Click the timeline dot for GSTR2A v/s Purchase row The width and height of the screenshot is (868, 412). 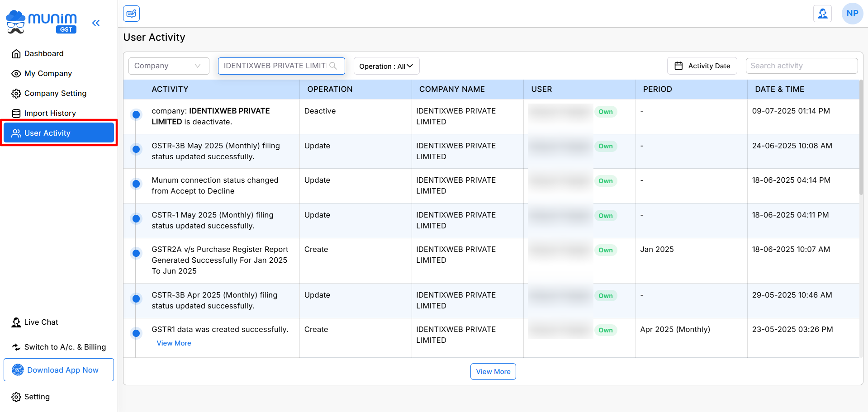[136, 253]
